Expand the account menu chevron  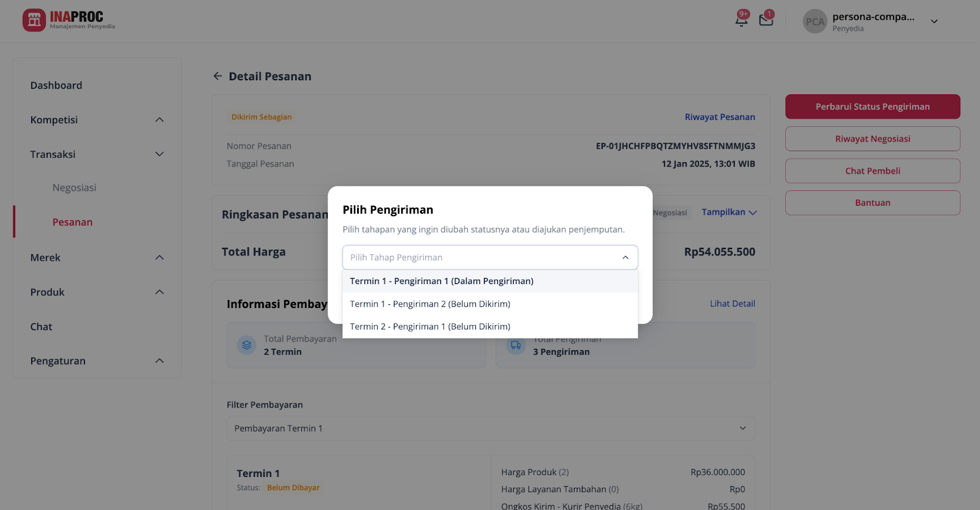(934, 21)
